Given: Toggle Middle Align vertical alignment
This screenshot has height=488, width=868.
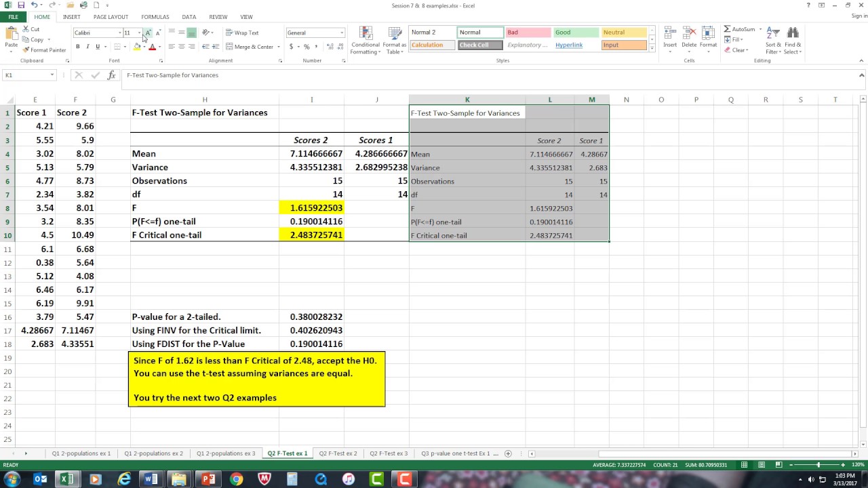Looking at the screenshot, I should [x=182, y=33].
